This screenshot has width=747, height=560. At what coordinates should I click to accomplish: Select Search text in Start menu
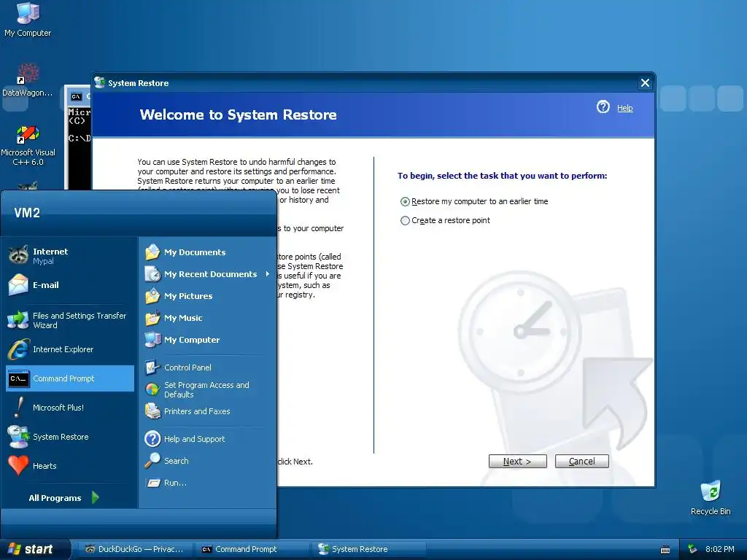pos(177,461)
